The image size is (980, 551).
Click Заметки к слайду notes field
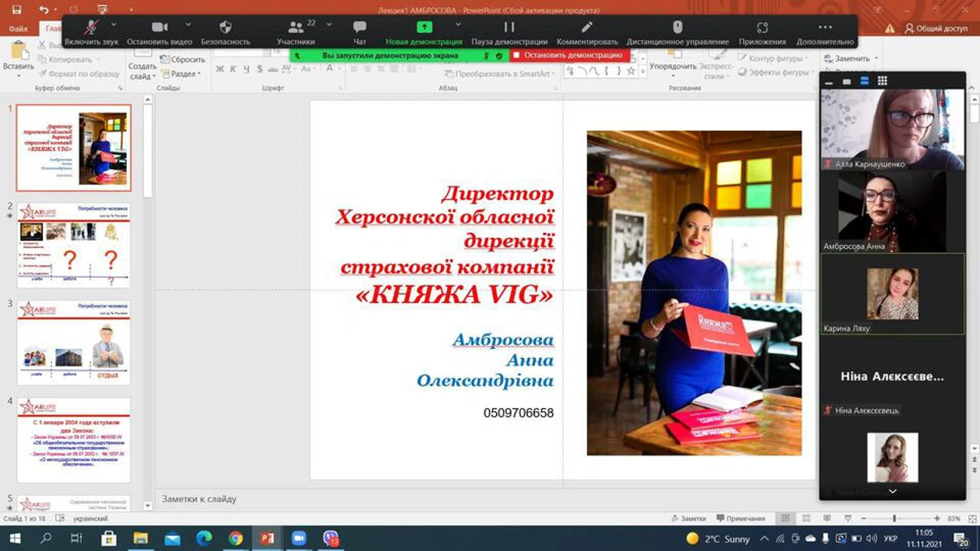tap(485, 499)
